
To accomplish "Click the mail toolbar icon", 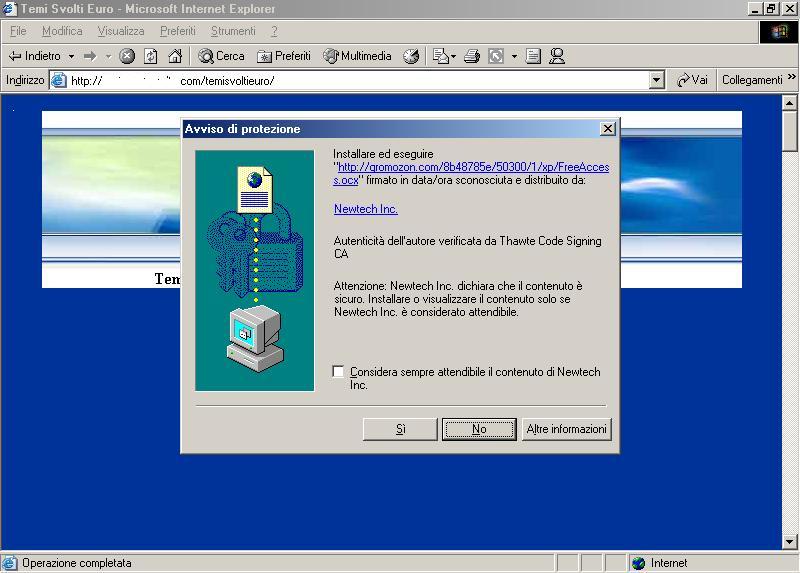I will tap(440, 56).
